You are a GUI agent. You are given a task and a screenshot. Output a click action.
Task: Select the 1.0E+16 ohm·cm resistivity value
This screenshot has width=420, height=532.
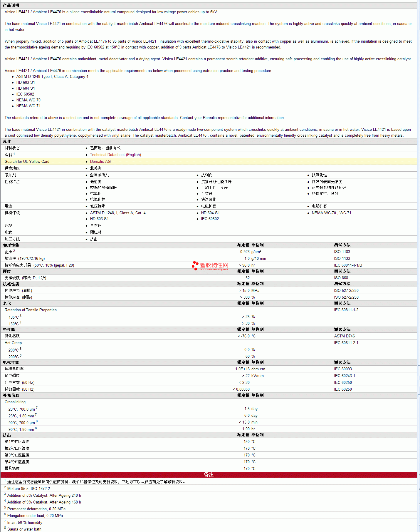pyautogui.click(x=250, y=369)
